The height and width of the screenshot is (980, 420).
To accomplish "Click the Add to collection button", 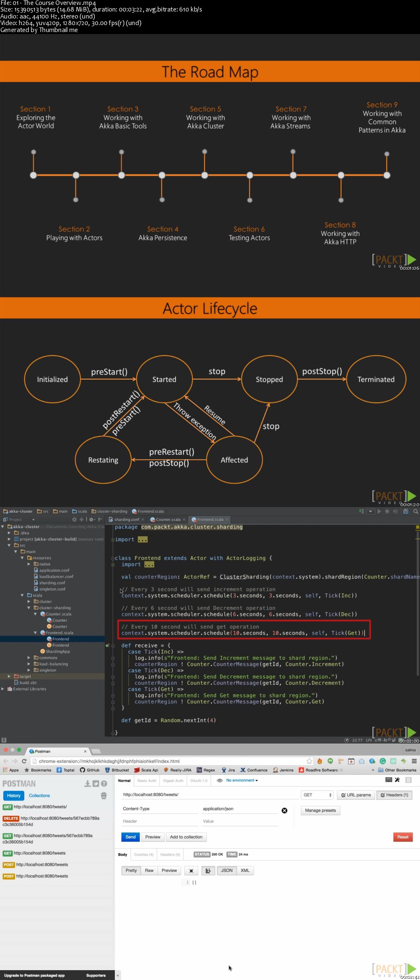I will coord(186,837).
